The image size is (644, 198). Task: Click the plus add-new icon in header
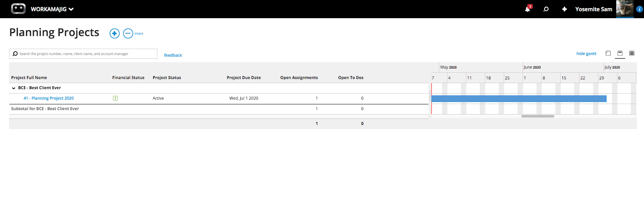[x=564, y=9]
